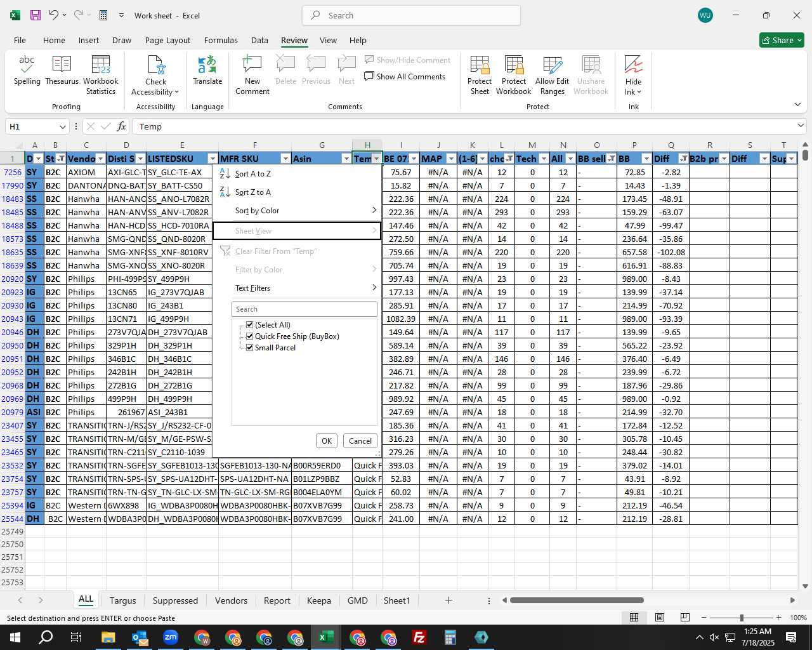Viewport: 812px width, 650px height.
Task: Click Cancel in filter menu
Action: (360, 441)
